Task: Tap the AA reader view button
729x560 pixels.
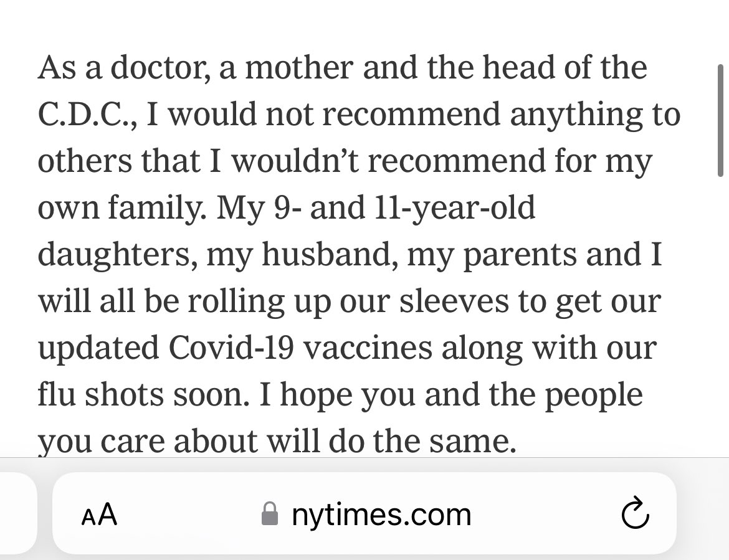Action: tap(99, 515)
